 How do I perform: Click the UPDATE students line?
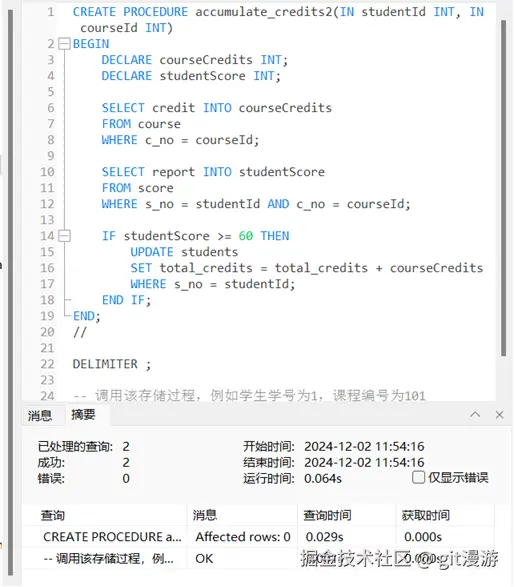tap(184, 252)
